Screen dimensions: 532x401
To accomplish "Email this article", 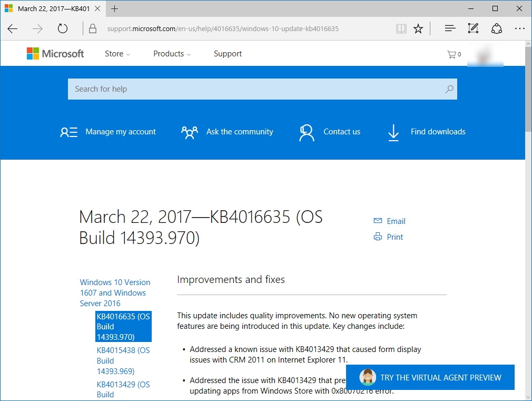I will point(390,221).
